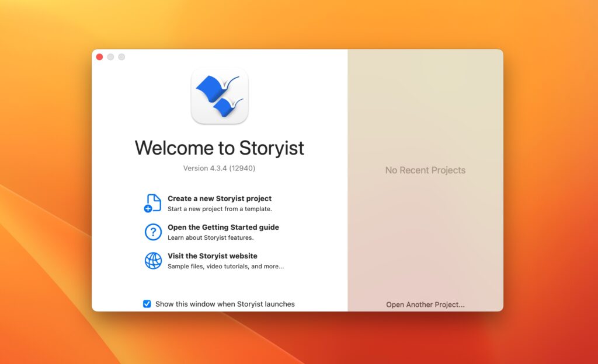Screen dimensions: 598x364
Task: Click the question mark Getting Started icon
Action: [152, 232]
